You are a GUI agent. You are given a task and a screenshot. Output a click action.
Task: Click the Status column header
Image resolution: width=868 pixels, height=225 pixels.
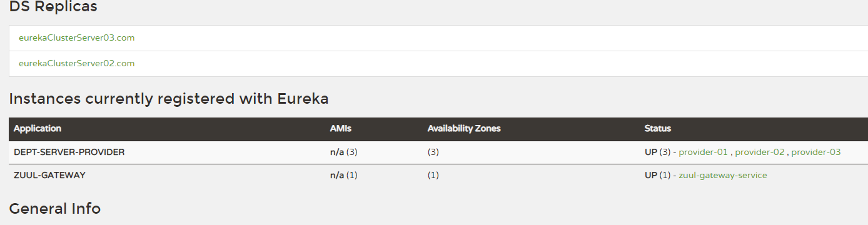[x=658, y=128]
